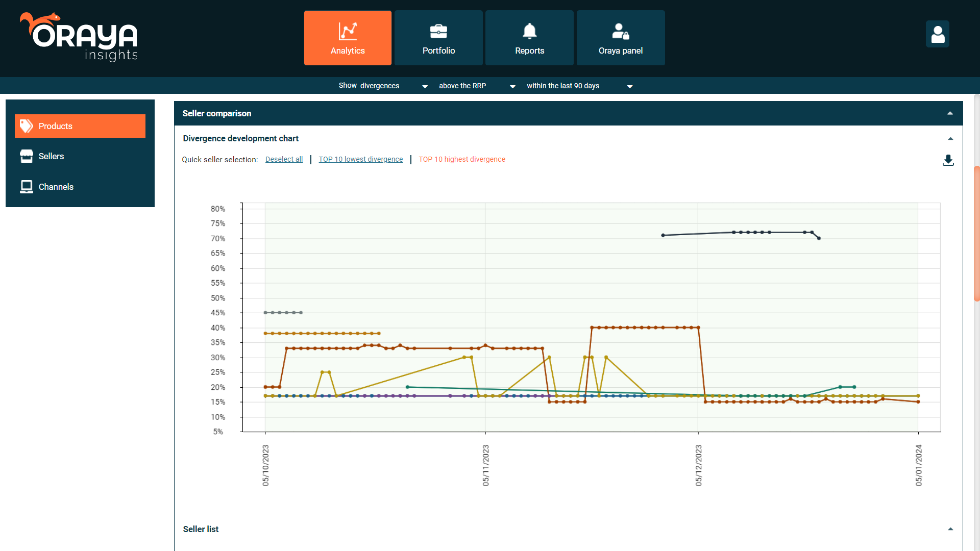The height and width of the screenshot is (551, 980).
Task: Open Channels via the monitor icon
Action: pyautogui.click(x=26, y=187)
